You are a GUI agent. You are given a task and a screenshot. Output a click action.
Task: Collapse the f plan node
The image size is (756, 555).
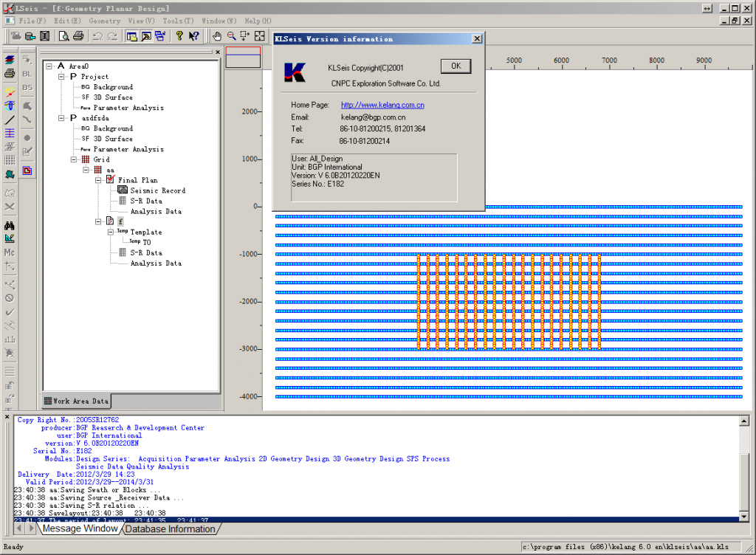98,221
